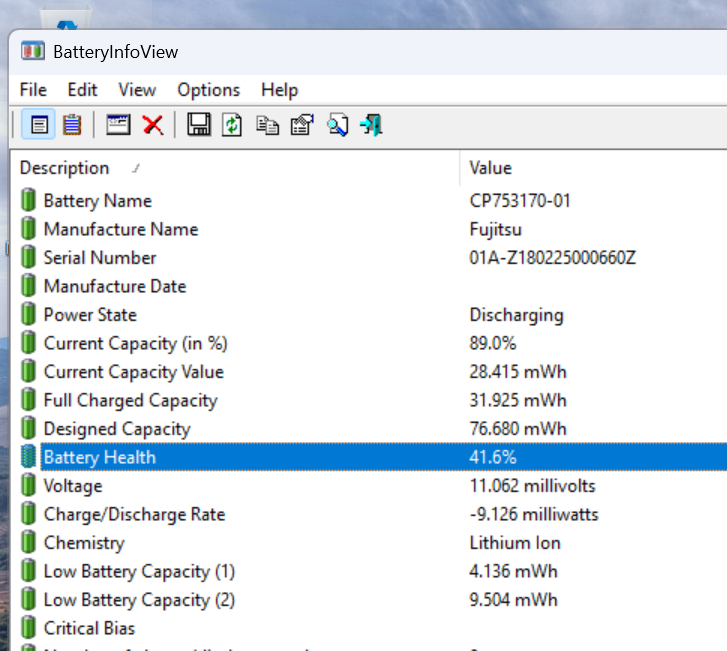Click battery icon beside Power State row

(28, 314)
